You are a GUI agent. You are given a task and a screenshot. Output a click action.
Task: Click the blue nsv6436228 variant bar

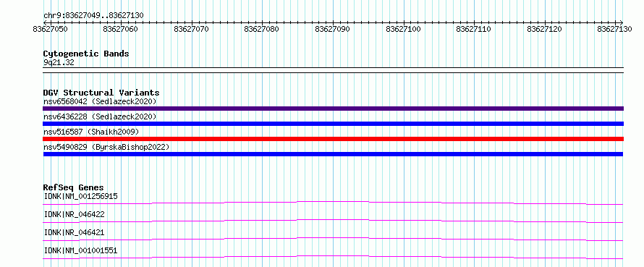(333, 124)
